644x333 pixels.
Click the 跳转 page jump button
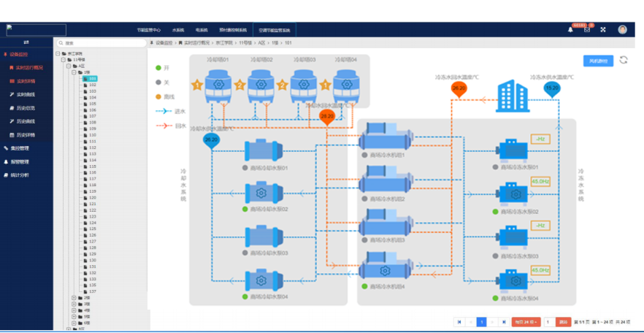pos(563,322)
